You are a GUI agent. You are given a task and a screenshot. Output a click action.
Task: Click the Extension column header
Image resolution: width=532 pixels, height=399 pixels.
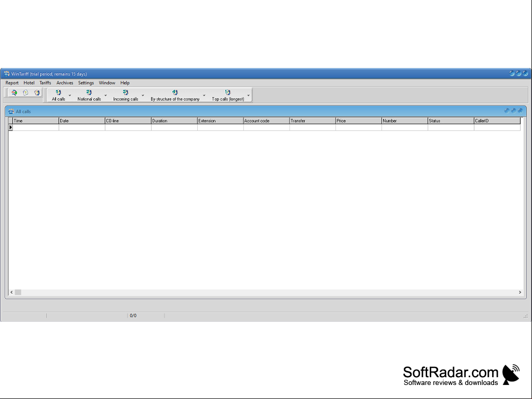220,121
